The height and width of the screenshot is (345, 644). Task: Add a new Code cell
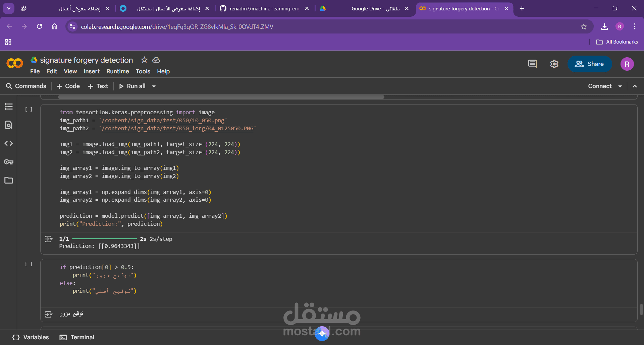click(68, 86)
